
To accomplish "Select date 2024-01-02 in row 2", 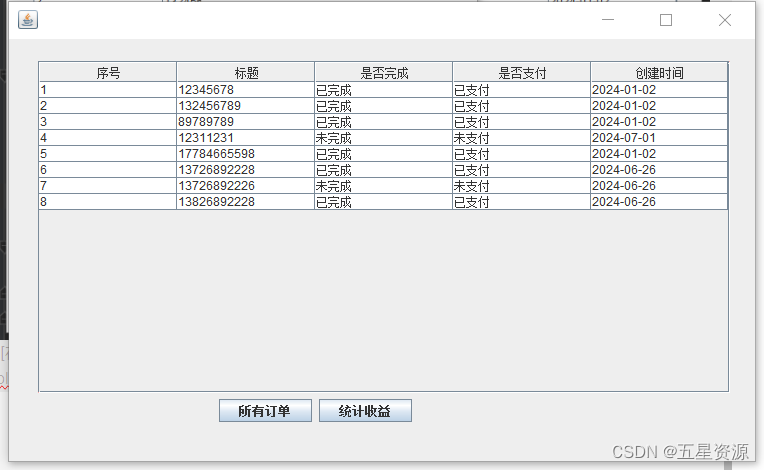I will [659, 106].
